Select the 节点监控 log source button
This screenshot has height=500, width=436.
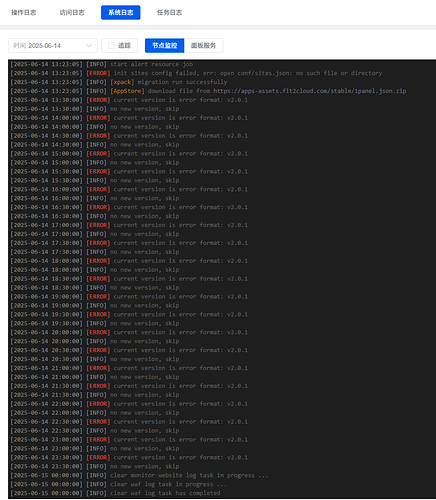[164, 46]
